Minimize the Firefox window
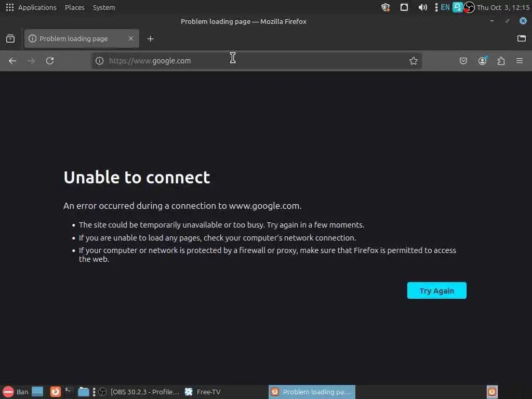 pos(492,21)
